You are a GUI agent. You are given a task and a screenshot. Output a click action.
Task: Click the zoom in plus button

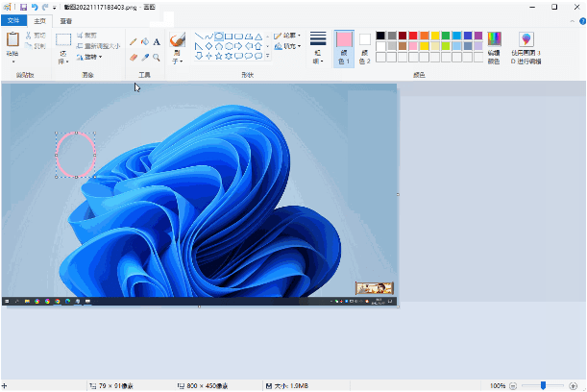[573, 385]
